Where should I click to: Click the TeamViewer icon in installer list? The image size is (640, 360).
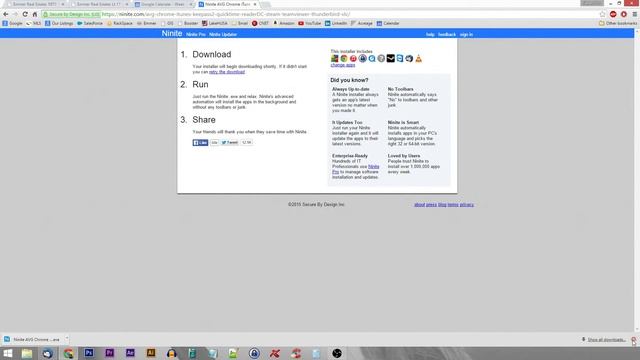click(x=400, y=59)
